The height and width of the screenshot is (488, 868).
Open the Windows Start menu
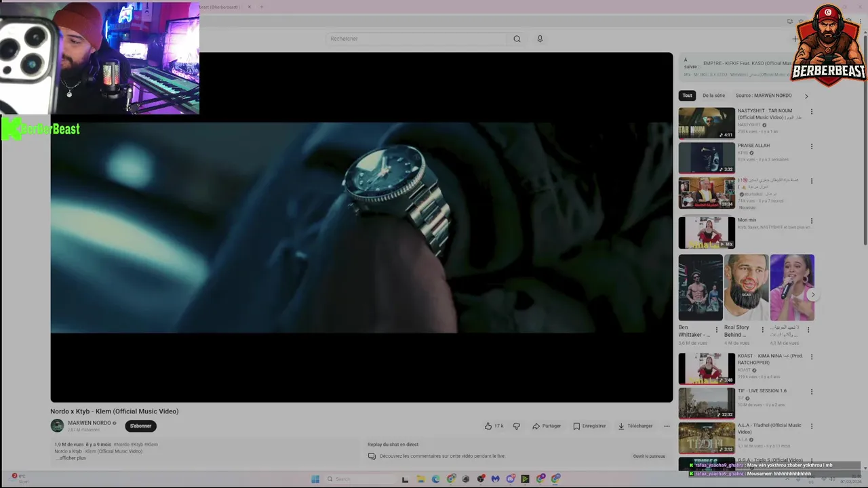click(x=315, y=479)
